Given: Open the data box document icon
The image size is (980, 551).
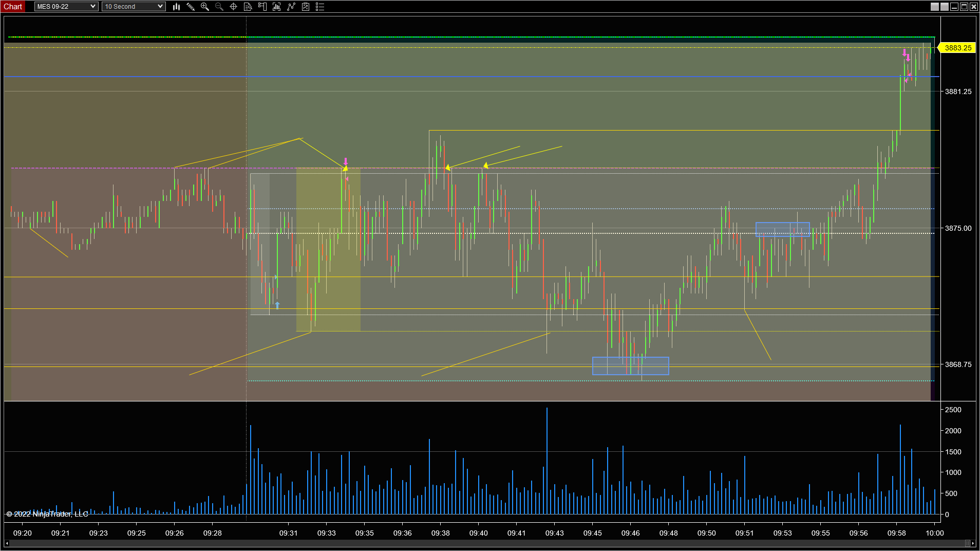Looking at the screenshot, I should pos(248,7).
